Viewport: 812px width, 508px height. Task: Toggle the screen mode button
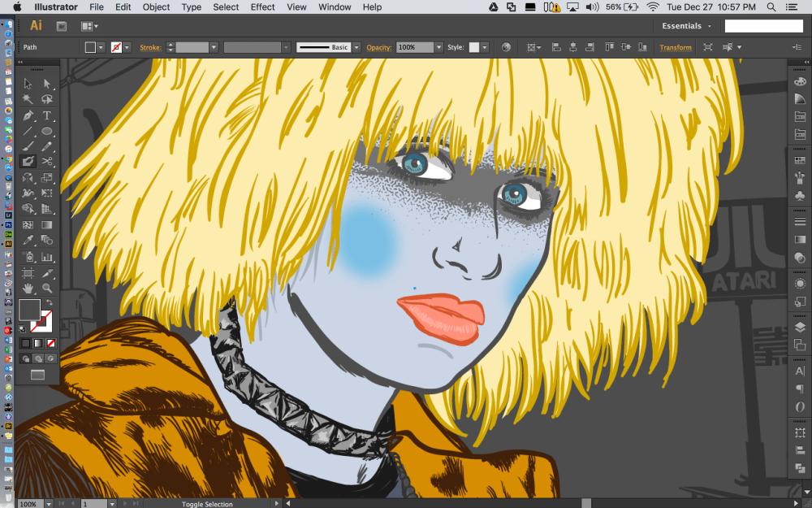[x=37, y=375]
